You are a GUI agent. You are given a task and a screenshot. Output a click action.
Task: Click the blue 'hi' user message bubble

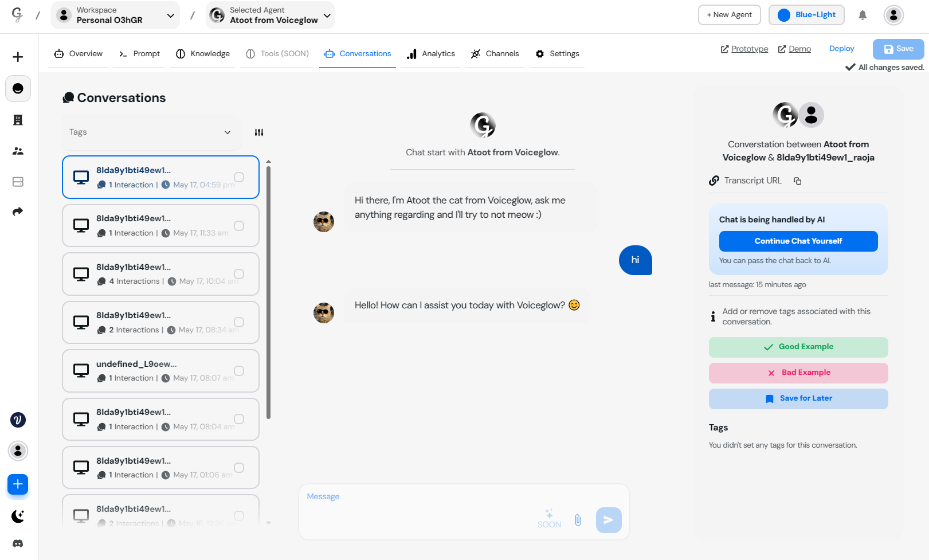636,260
